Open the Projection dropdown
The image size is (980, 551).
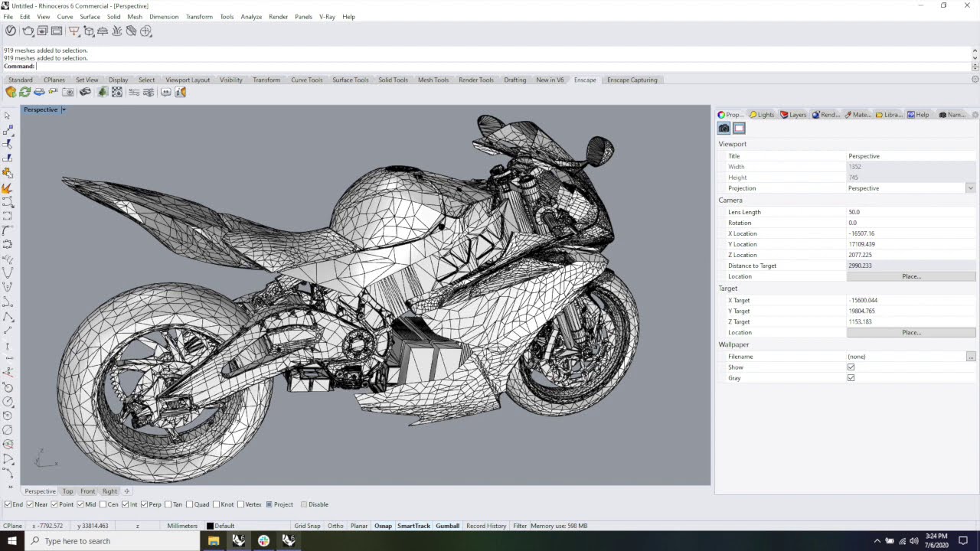tap(970, 188)
